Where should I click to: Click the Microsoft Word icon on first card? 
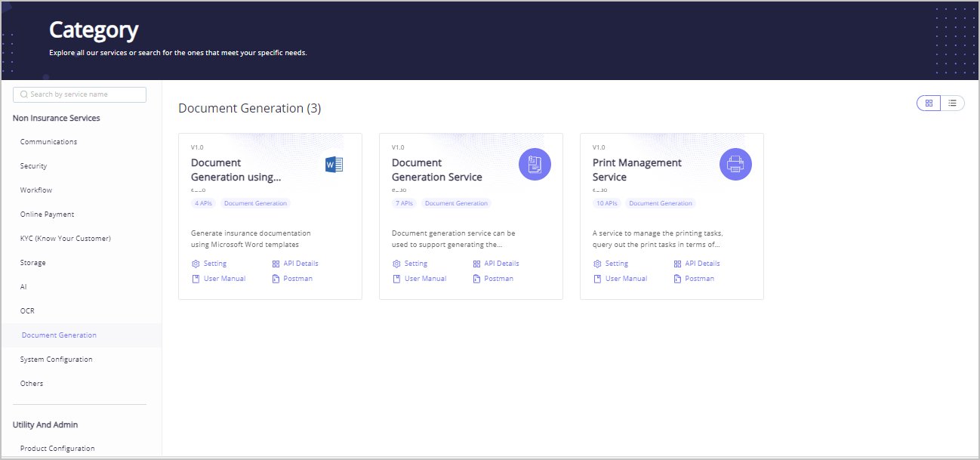click(334, 164)
